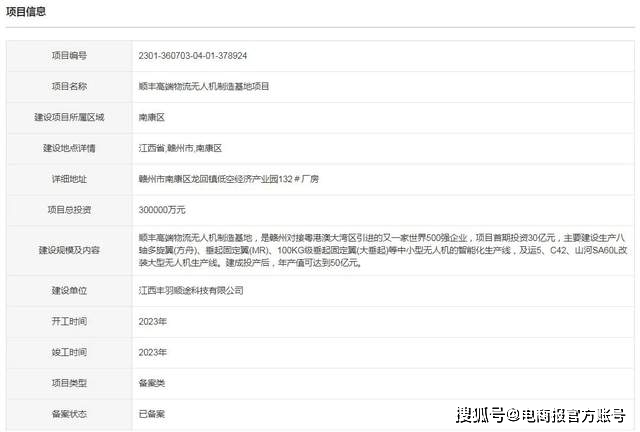
Task: Select the 建设规模及内容 label
Action: pyautogui.click(x=69, y=250)
